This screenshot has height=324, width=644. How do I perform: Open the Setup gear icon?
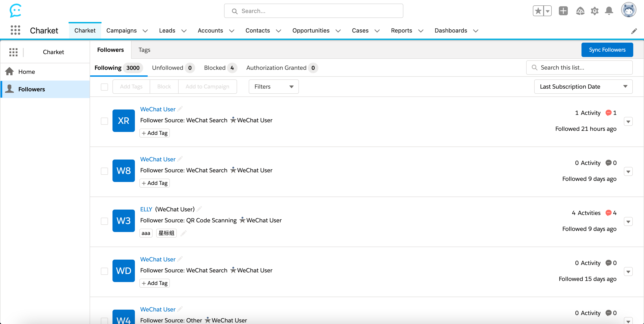tap(594, 11)
